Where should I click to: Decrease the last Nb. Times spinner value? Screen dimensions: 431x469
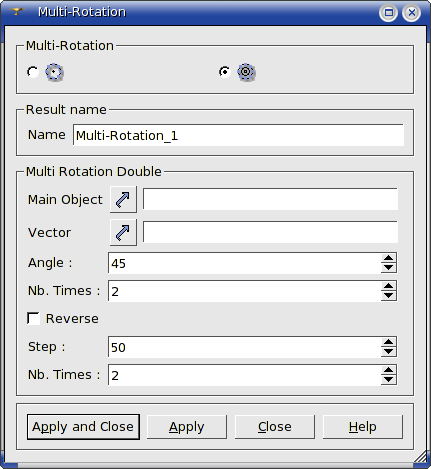[x=388, y=380]
